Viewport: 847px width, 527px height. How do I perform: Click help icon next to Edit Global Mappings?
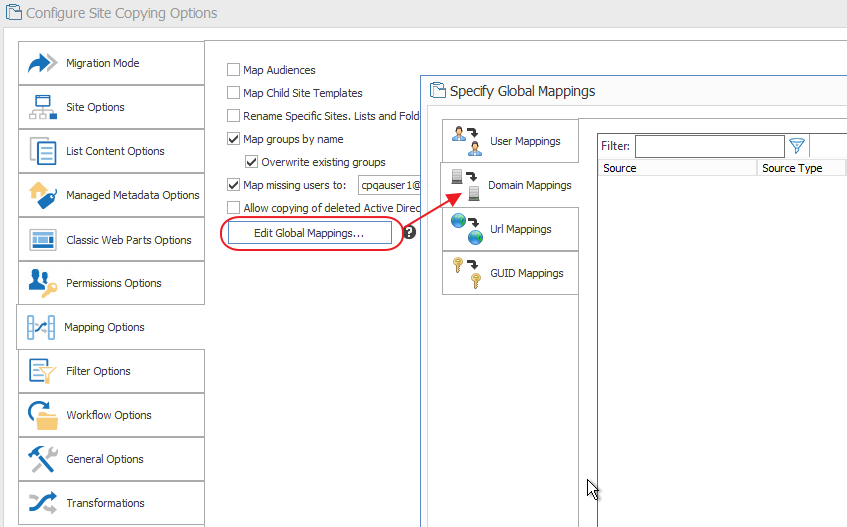point(409,233)
